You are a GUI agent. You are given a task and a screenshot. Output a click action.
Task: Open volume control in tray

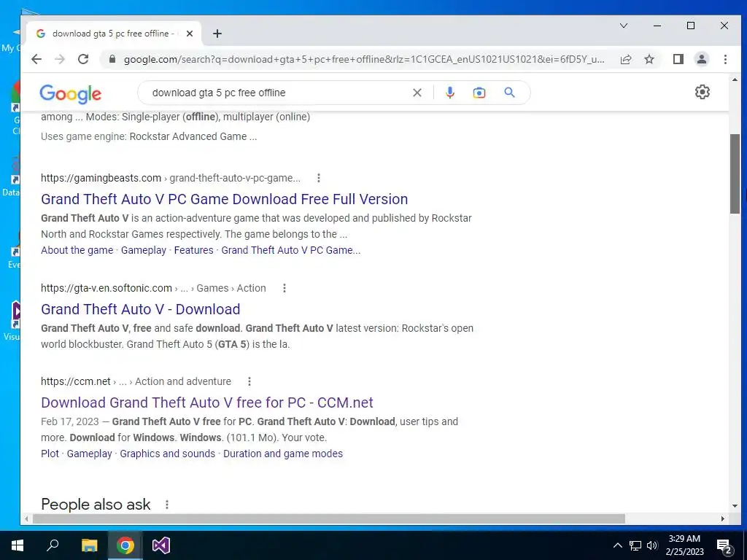(x=652, y=545)
